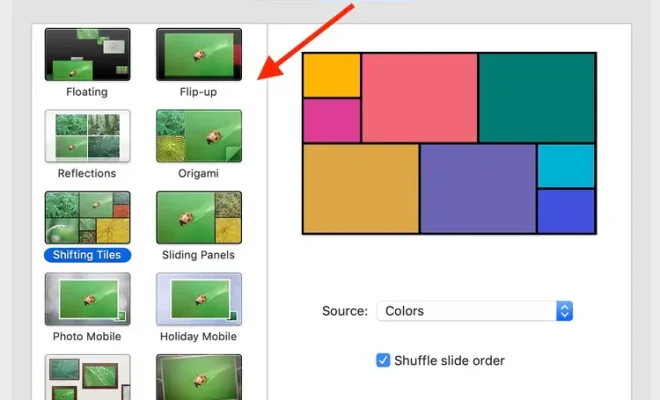Click the Shuffle slide order label text
The width and height of the screenshot is (660, 400).
coord(449,361)
